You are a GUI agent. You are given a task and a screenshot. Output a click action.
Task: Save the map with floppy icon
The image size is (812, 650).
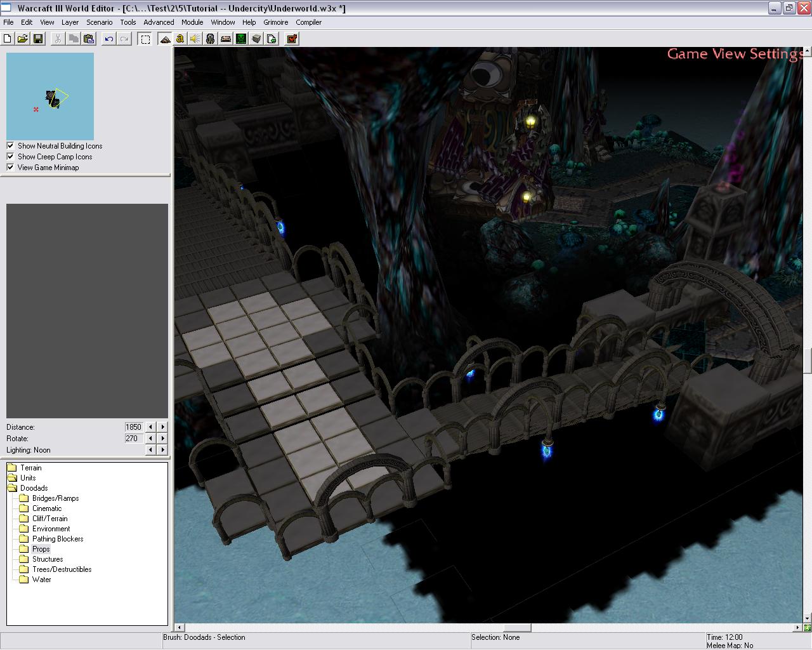coord(38,39)
